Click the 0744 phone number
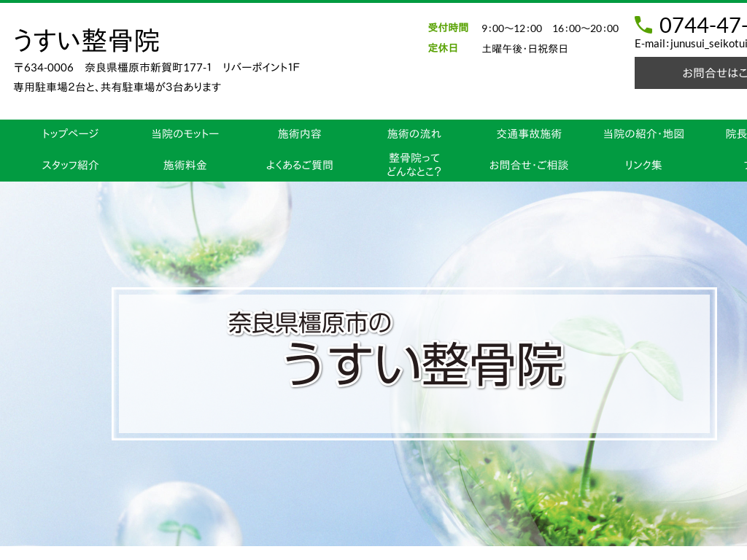 pyautogui.click(x=702, y=26)
